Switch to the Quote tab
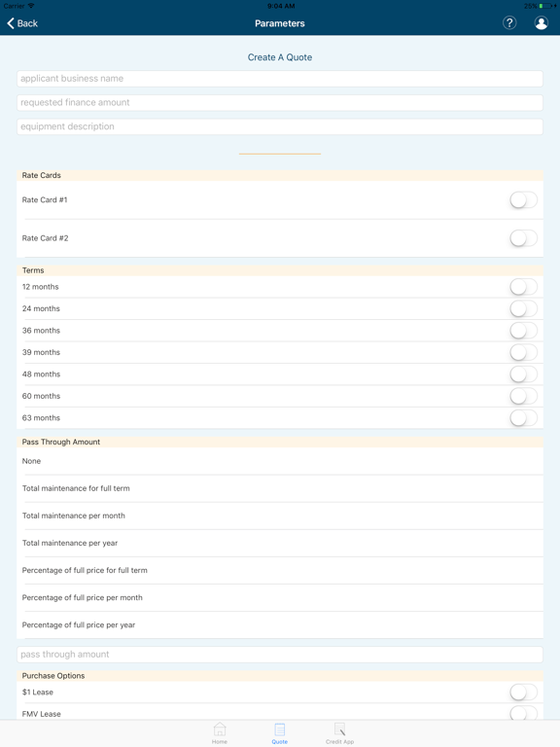560x747 pixels. pyautogui.click(x=280, y=732)
